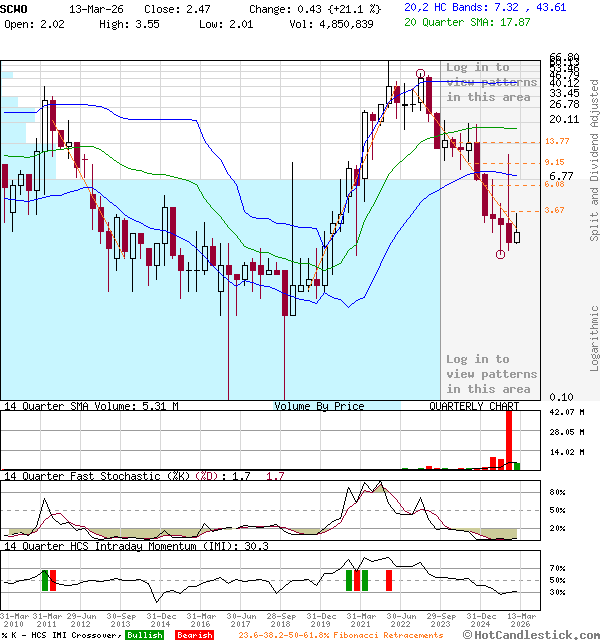
Task: Click the small green volume bar at far right
Action: coord(517,465)
